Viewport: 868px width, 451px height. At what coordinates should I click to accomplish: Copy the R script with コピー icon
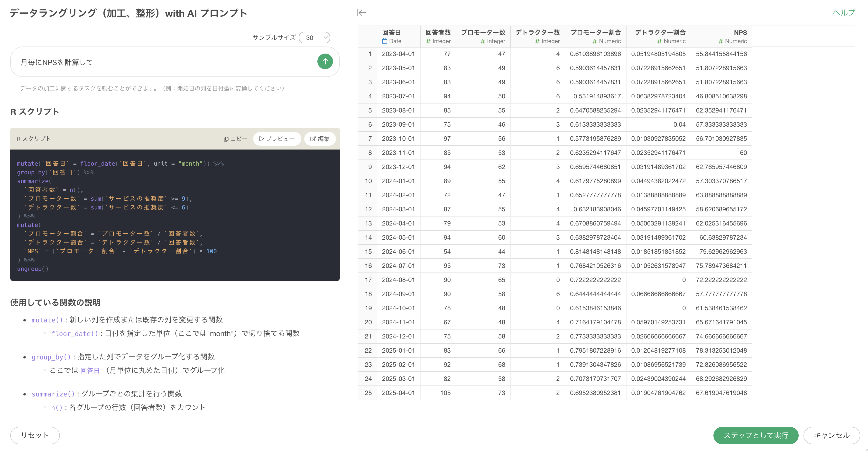(x=235, y=139)
